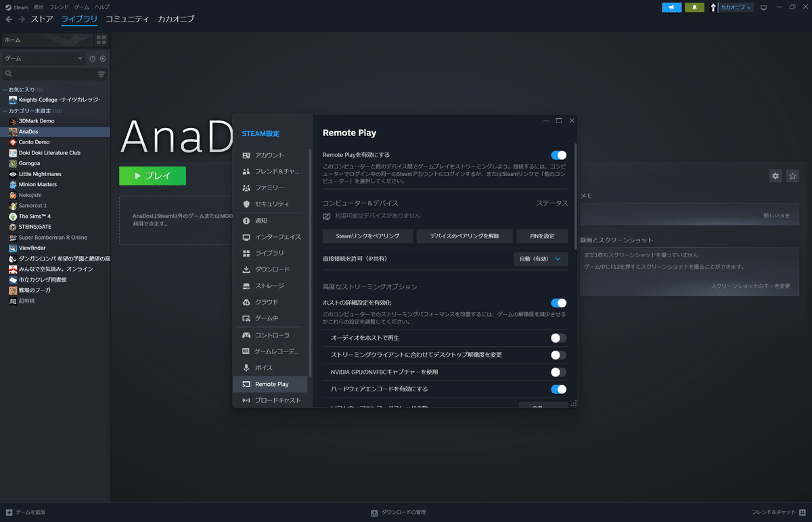Open the クラウド settings icon
The height and width of the screenshot is (522, 812).
click(x=246, y=302)
